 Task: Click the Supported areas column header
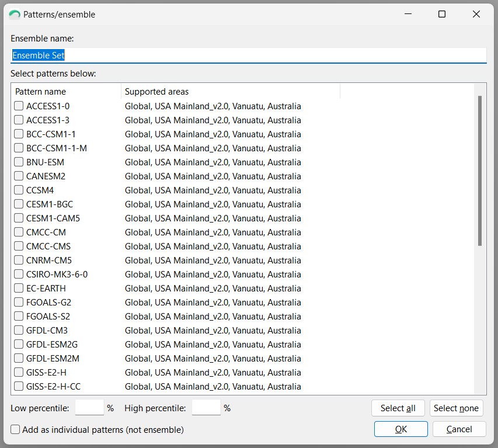tap(231, 92)
